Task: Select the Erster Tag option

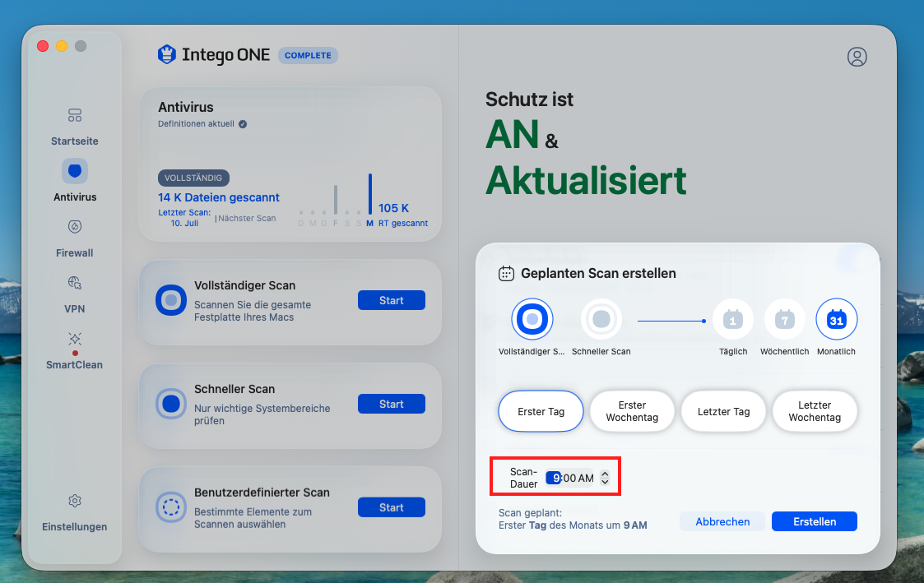Action: pos(541,411)
